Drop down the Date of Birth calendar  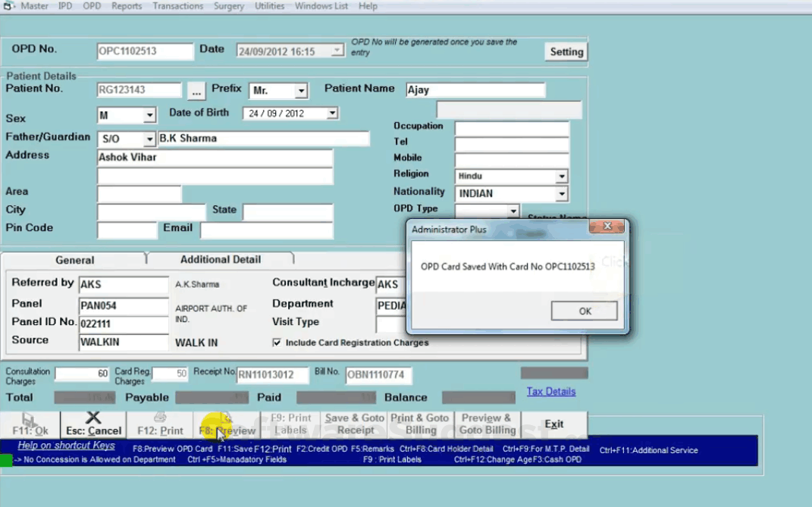click(331, 112)
